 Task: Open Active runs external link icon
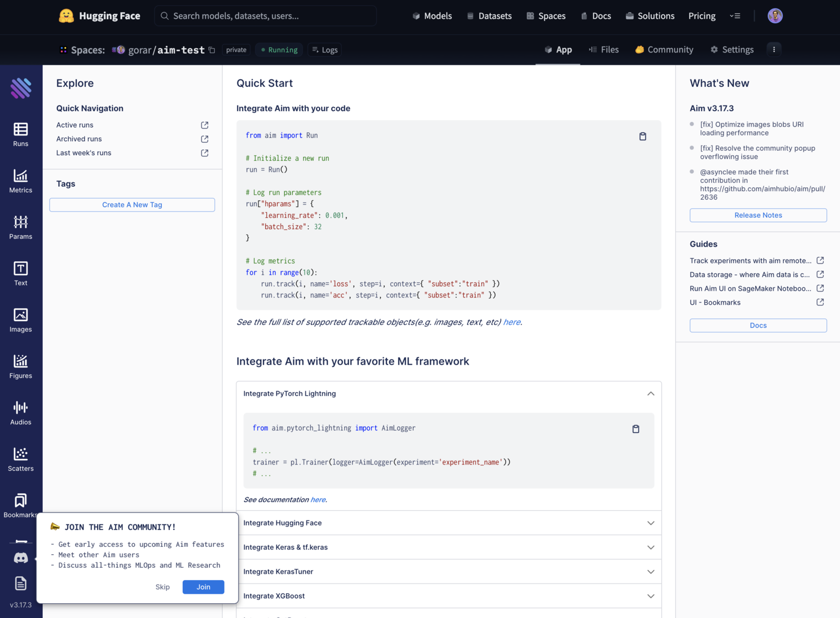205,125
